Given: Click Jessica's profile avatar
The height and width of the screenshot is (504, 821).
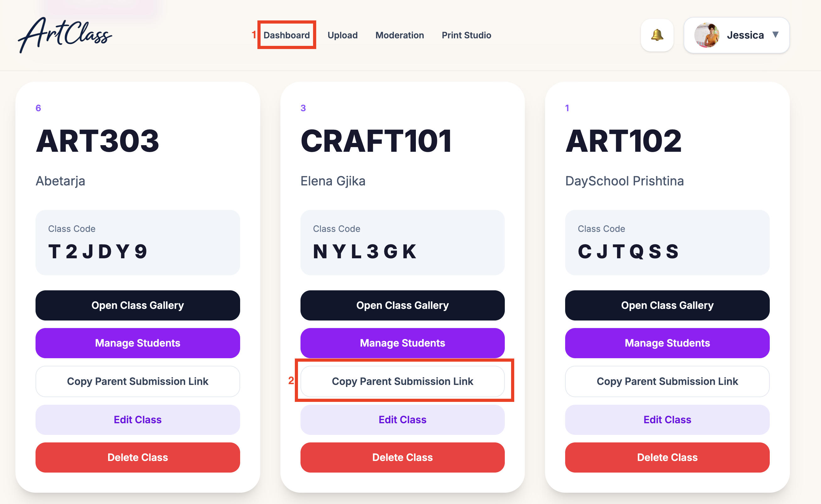Looking at the screenshot, I should coord(706,35).
